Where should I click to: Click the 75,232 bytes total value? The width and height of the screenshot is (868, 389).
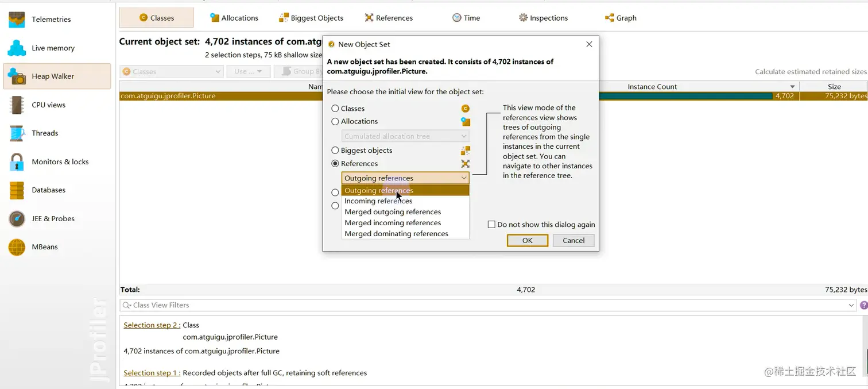(x=846, y=290)
